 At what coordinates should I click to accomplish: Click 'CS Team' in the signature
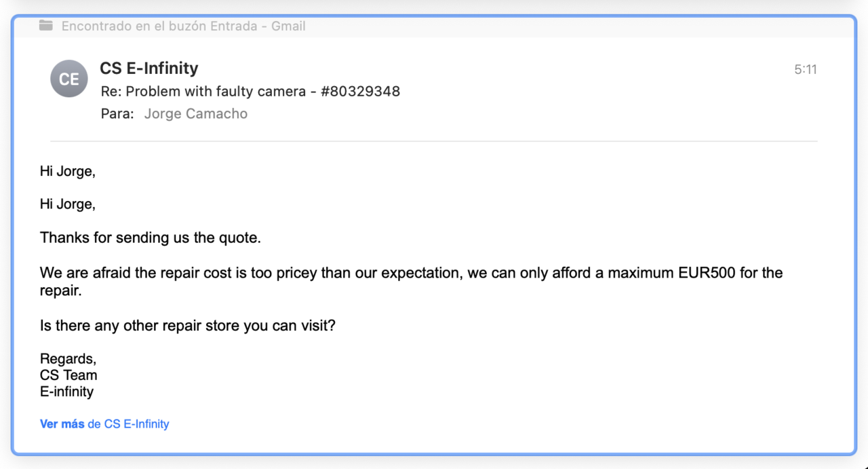point(68,375)
